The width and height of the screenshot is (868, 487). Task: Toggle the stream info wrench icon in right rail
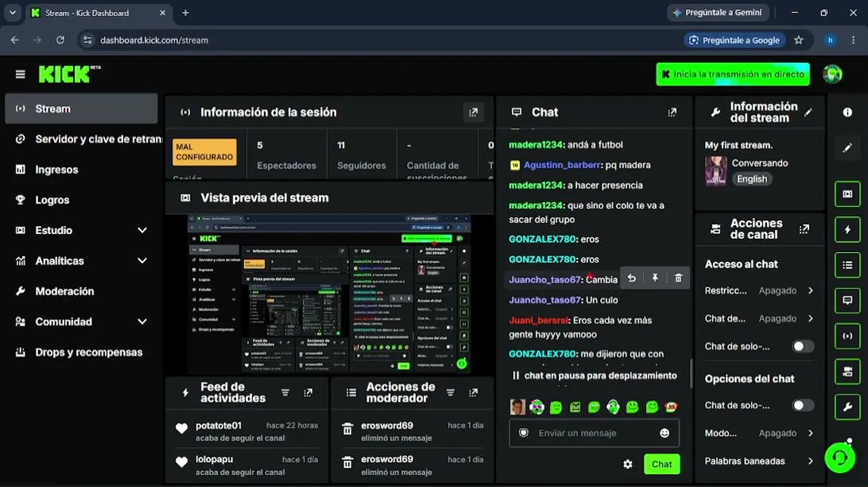pos(848,407)
